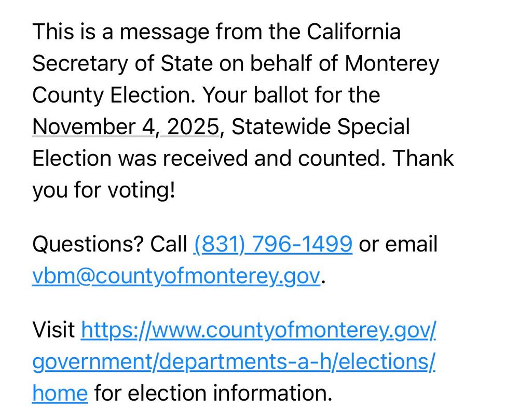Click the phrase 'Thank you for voting!'
The height and width of the screenshot is (420, 519).
pos(243,175)
